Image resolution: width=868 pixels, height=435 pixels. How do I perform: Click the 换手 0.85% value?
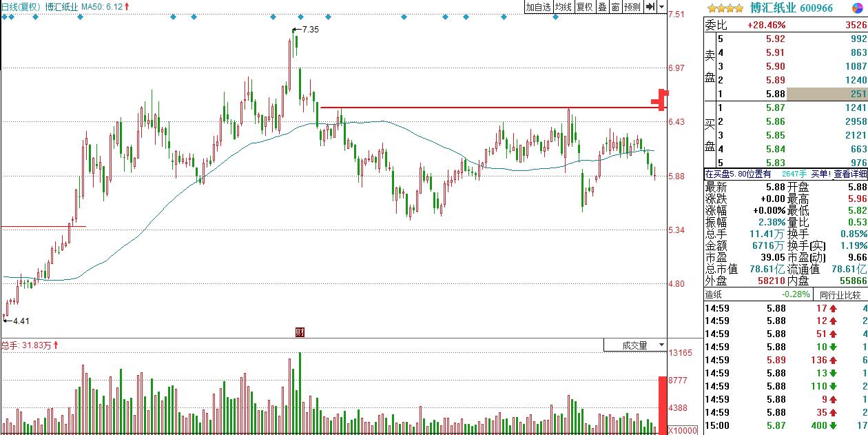tap(853, 234)
